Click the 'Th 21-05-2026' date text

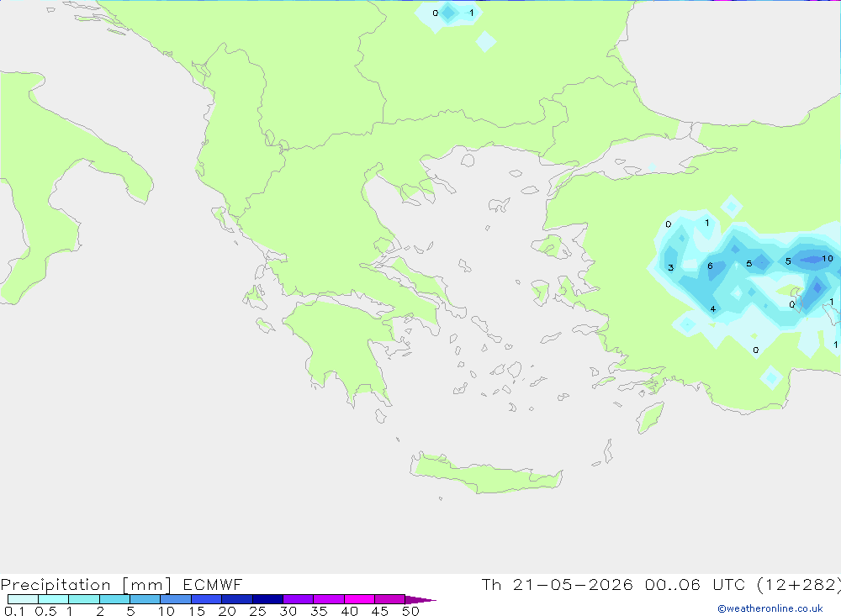tap(558, 584)
